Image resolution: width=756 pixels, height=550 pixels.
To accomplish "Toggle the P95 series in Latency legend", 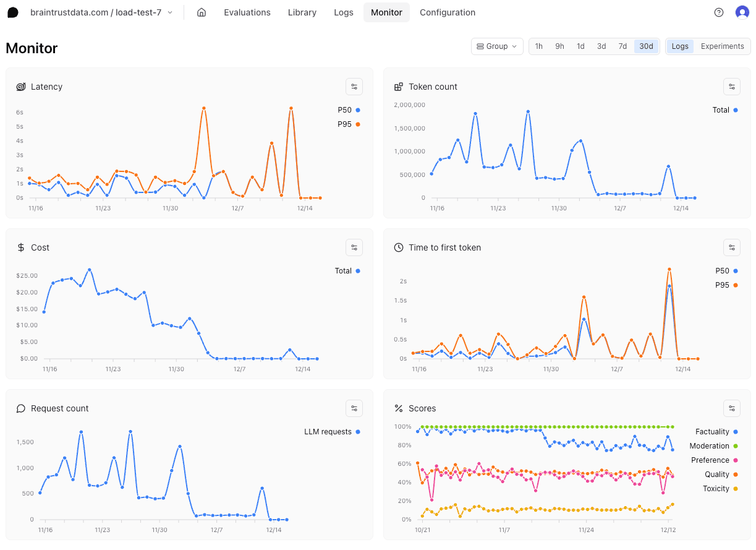I will [348, 124].
